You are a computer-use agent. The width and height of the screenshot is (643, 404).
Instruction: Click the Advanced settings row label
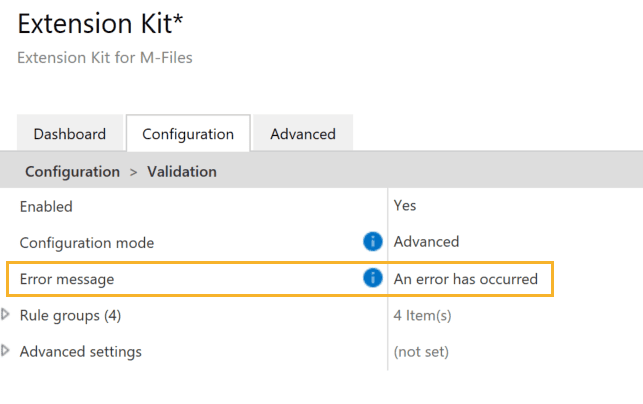[81, 352]
